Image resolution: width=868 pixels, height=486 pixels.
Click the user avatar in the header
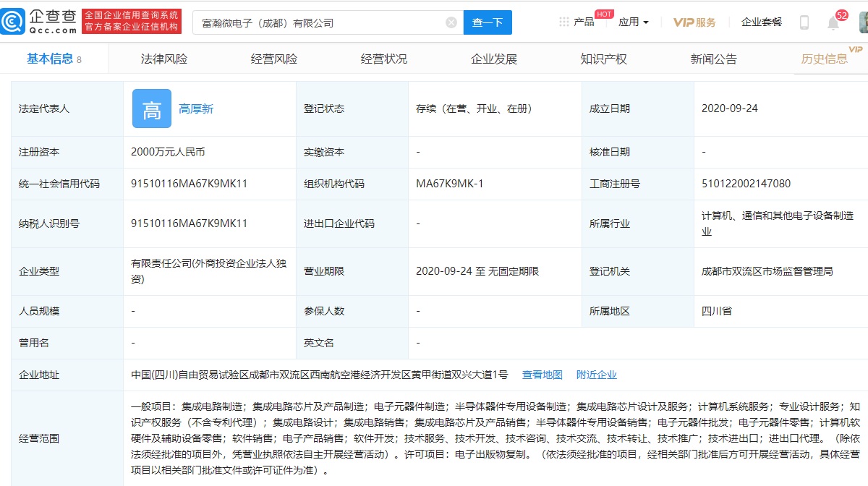click(863, 22)
